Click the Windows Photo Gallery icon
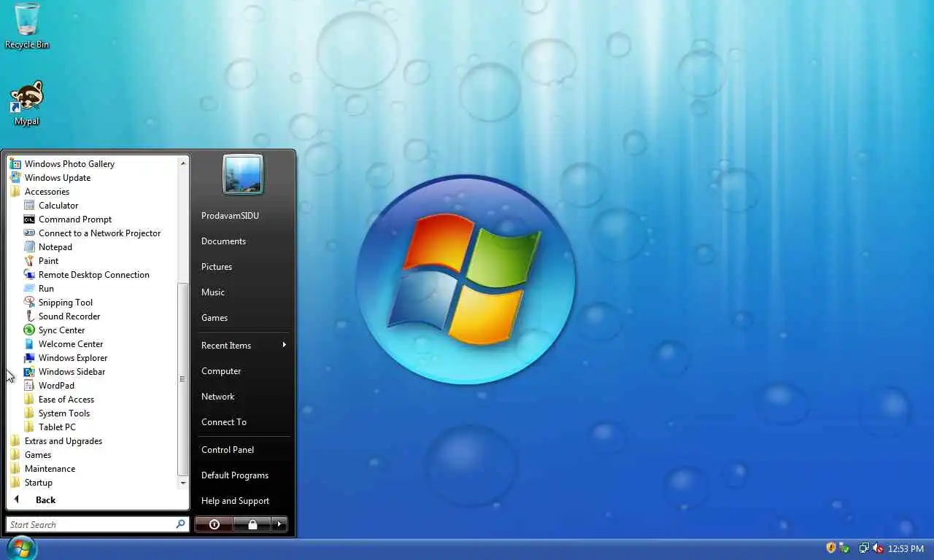Image resolution: width=934 pixels, height=560 pixels. point(16,164)
